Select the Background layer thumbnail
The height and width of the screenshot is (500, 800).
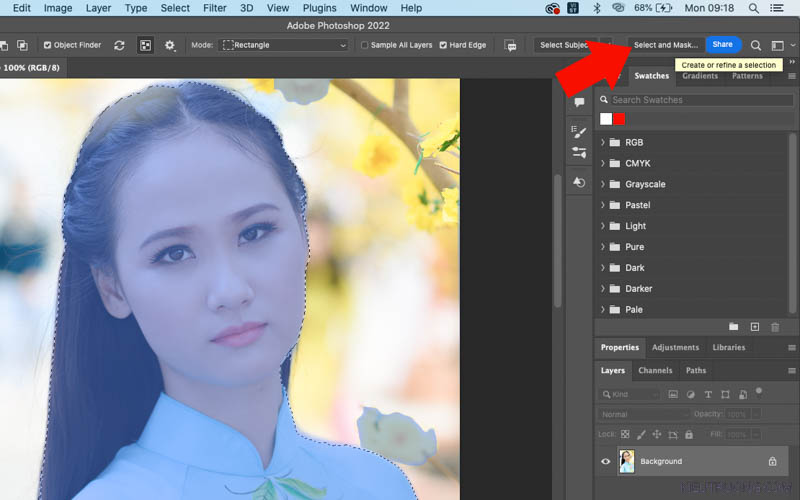pyautogui.click(x=627, y=461)
